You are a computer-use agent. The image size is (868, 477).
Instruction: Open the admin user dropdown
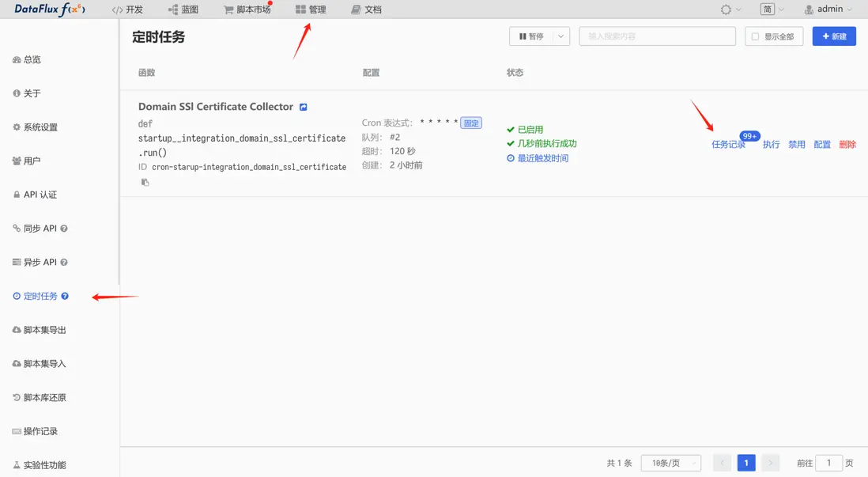pyautogui.click(x=828, y=9)
